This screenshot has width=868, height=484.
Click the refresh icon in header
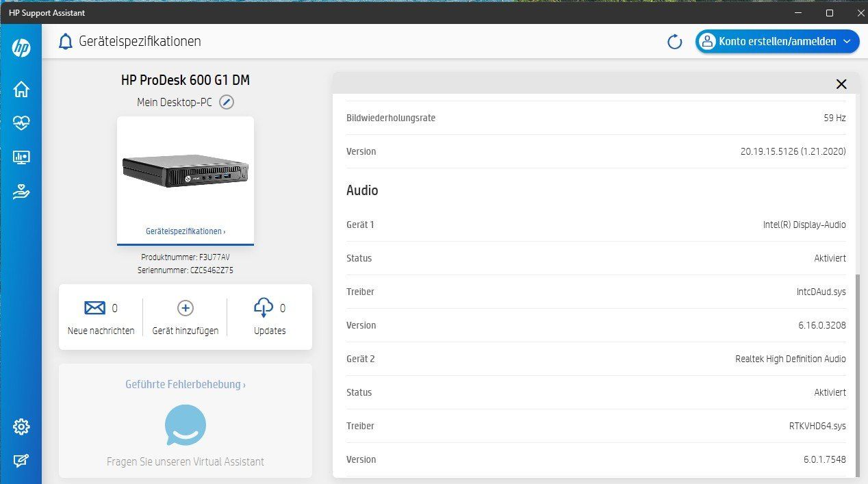tap(675, 42)
